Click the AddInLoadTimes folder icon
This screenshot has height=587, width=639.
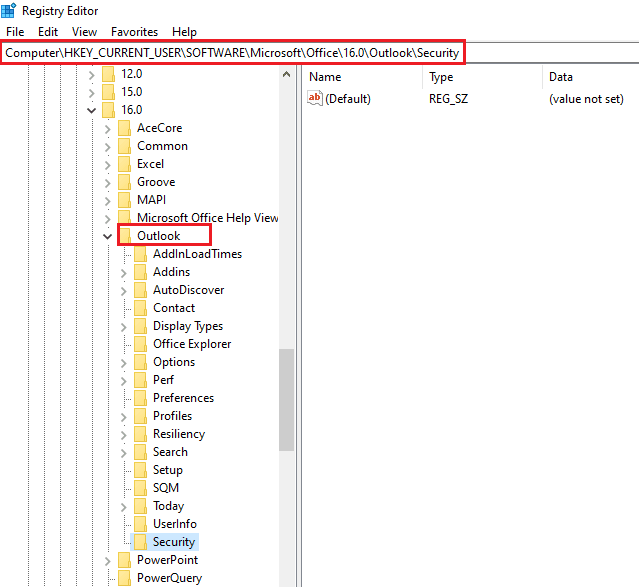(x=141, y=254)
